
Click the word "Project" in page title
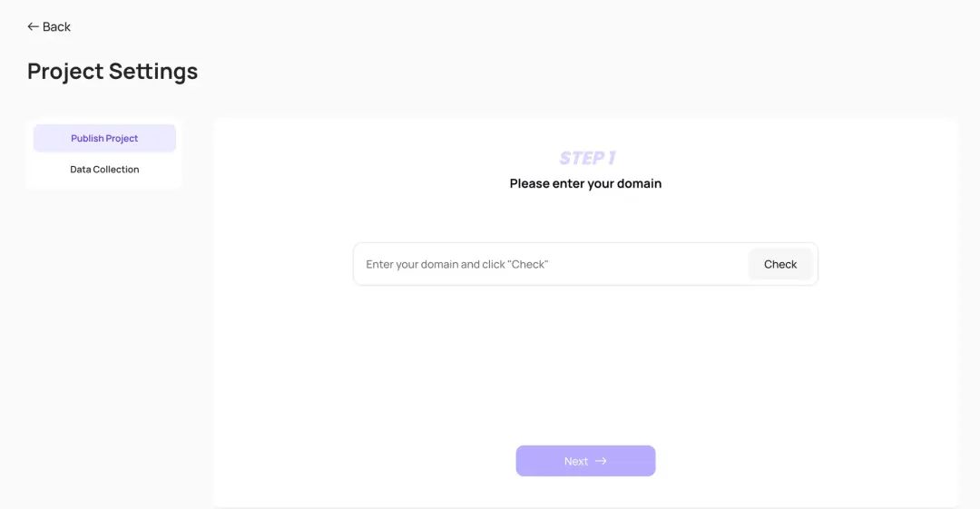(x=65, y=72)
